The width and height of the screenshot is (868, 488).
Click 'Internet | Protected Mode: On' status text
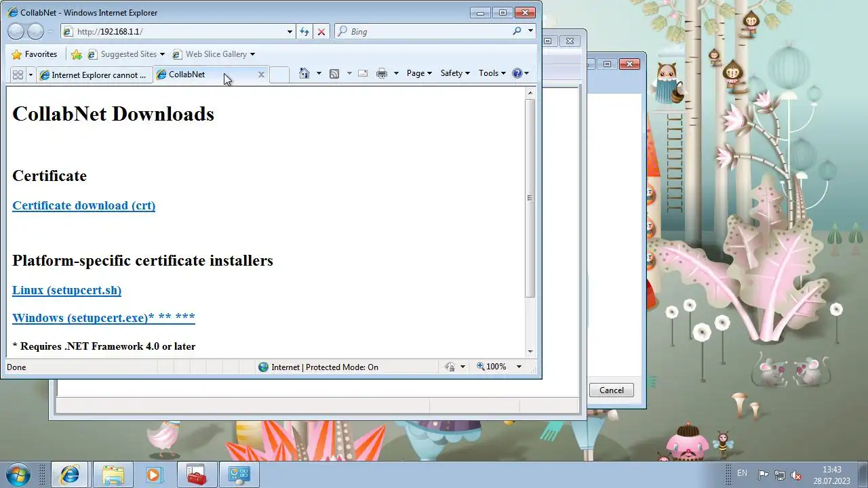[325, 367]
